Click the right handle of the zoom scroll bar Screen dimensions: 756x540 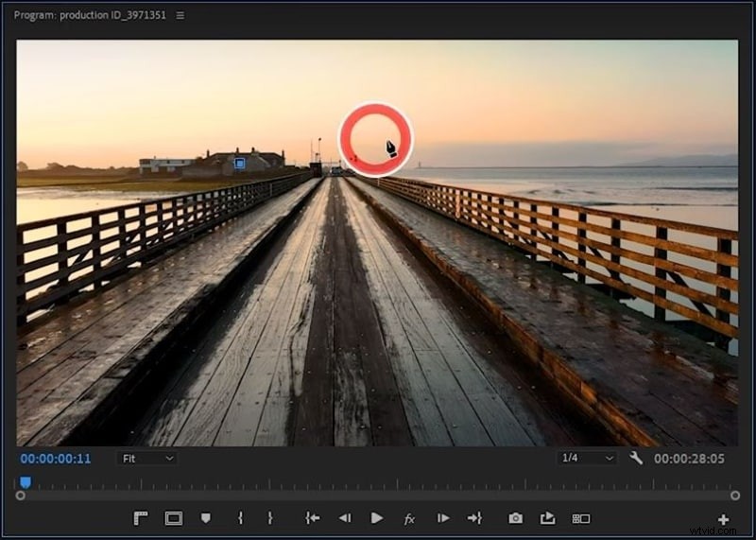(x=735, y=496)
